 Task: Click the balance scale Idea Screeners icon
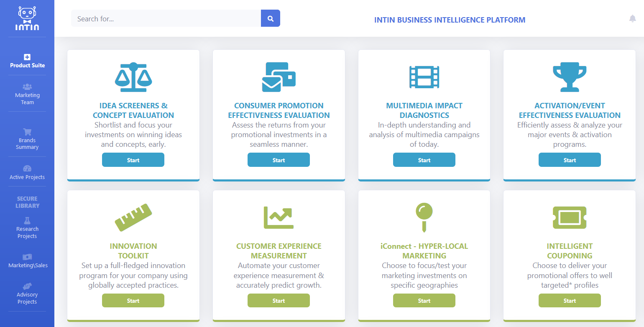coord(133,77)
